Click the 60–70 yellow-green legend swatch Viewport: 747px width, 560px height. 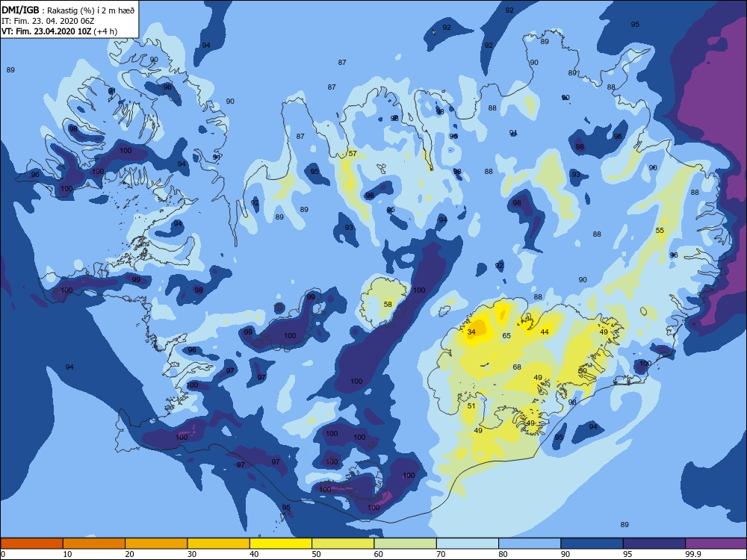click(x=406, y=544)
